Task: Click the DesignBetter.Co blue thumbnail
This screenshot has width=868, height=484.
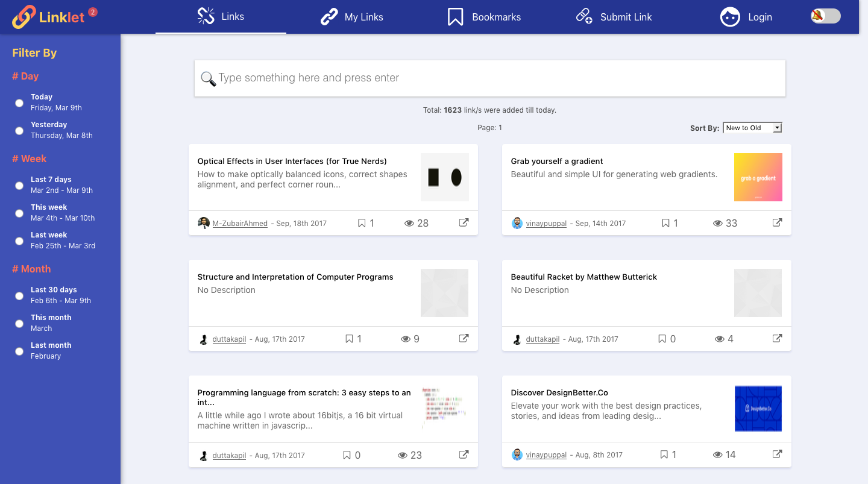Action: coord(758,409)
